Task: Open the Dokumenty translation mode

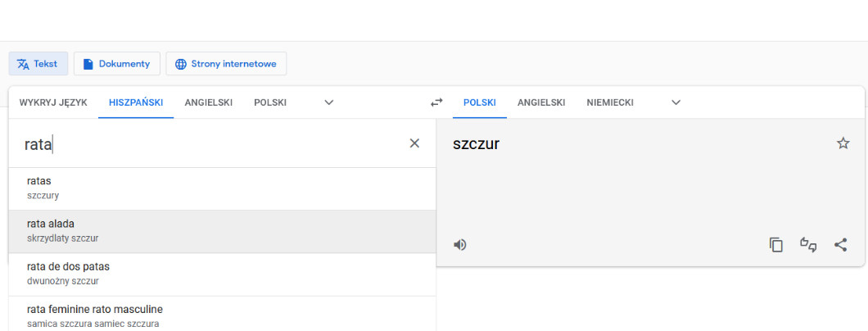Action: (x=116, y=64)
